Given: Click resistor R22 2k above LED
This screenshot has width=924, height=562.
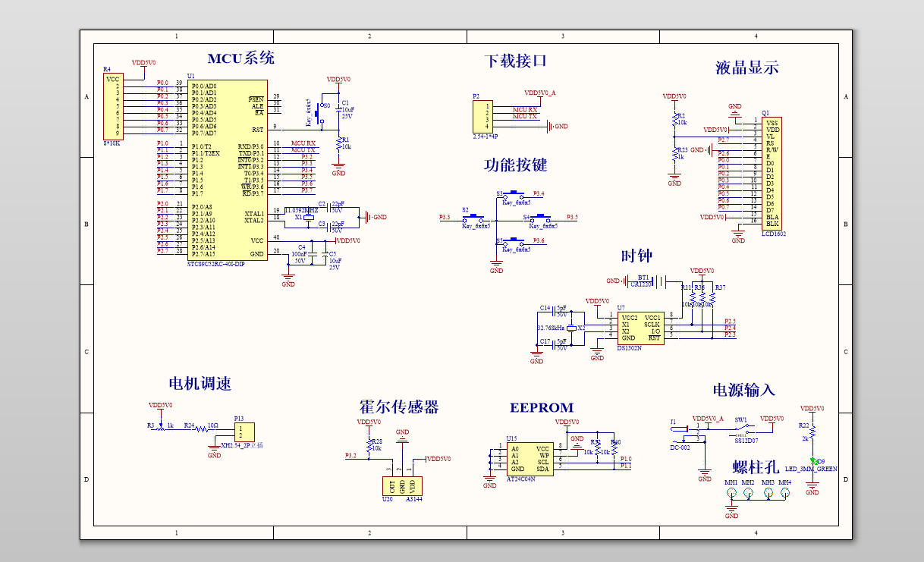Looking at the screenshot, I should click(x=812, y=432).
